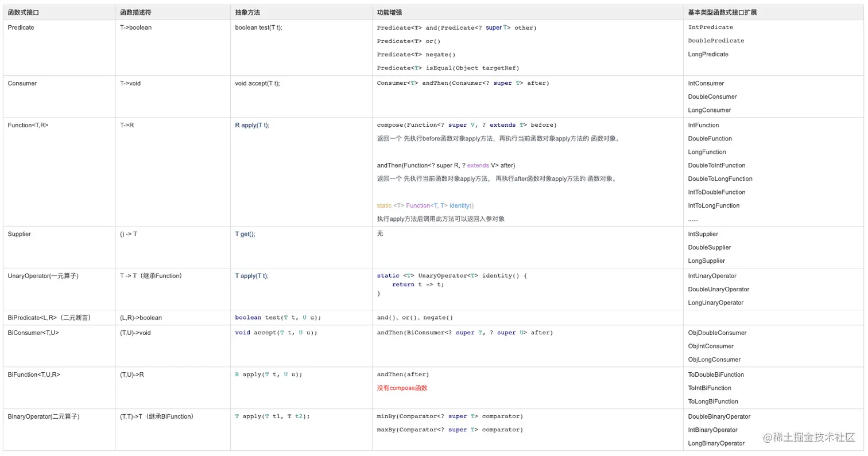Select the DoubleToLongFunction entry
The height and width of the screenshot is (456, 868).
point(720,179)
